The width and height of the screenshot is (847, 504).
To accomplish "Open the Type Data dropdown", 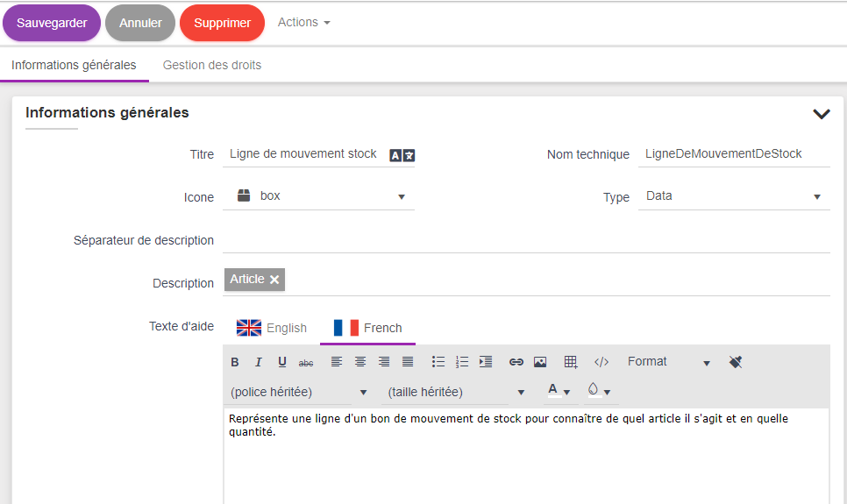I will pyautogui.click(x=733, y=196).
